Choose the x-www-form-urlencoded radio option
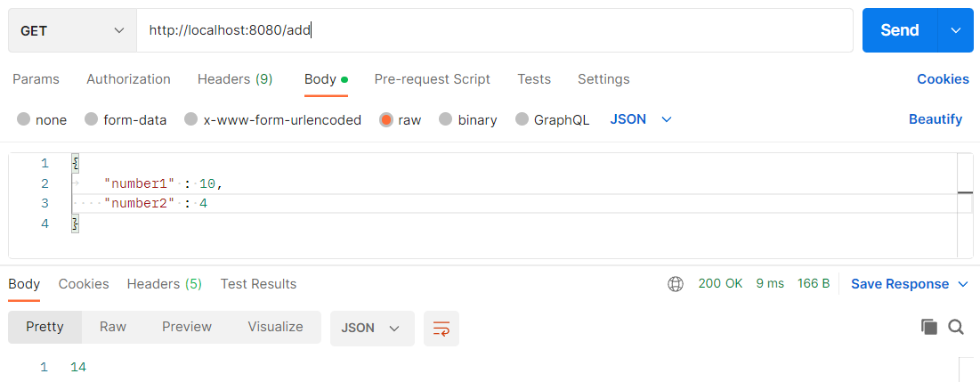The image size is (980, 382). [191, 119]
